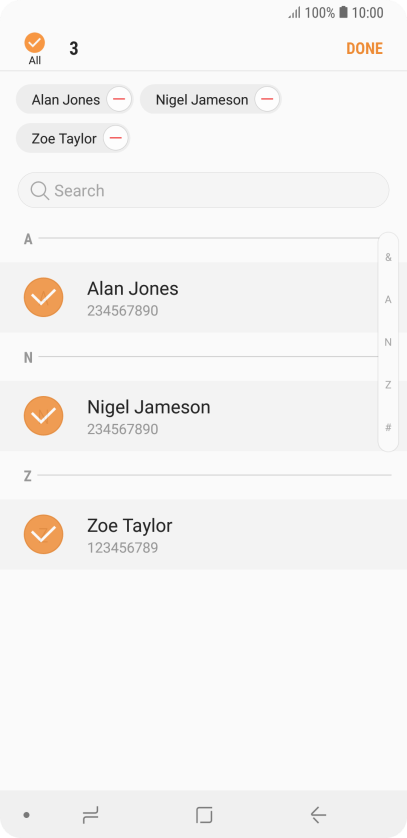
Task: Remove Alan Jones chip with minus icon
Action: pyautogui.click(x=119, y=99)
